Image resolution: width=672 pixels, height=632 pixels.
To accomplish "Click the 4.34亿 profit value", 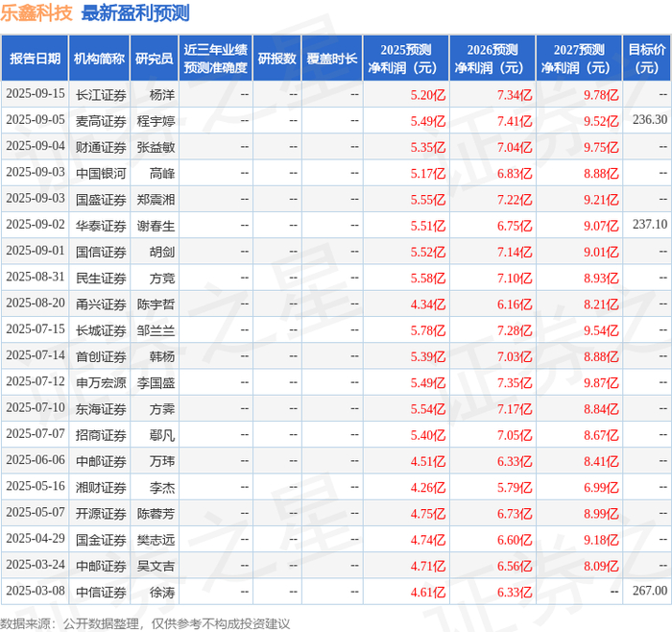I will [428, 304].
